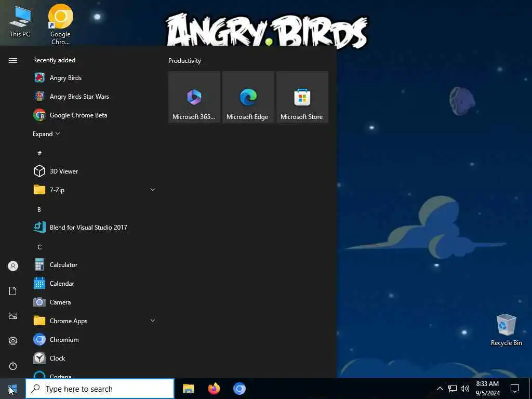Open the clock and date flyout
The height and width of the screenshot is (399, 532).
pyautogui.click(x=487, y=389)
